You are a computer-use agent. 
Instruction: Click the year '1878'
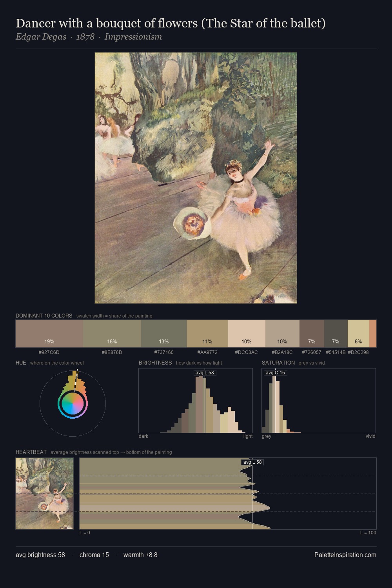click(85, 37)
